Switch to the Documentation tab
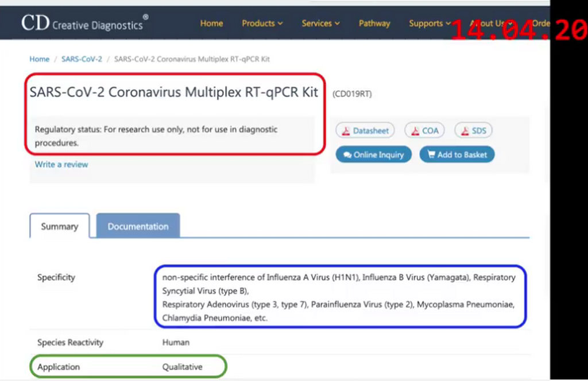The image size is (588, 381). (138, 226)
